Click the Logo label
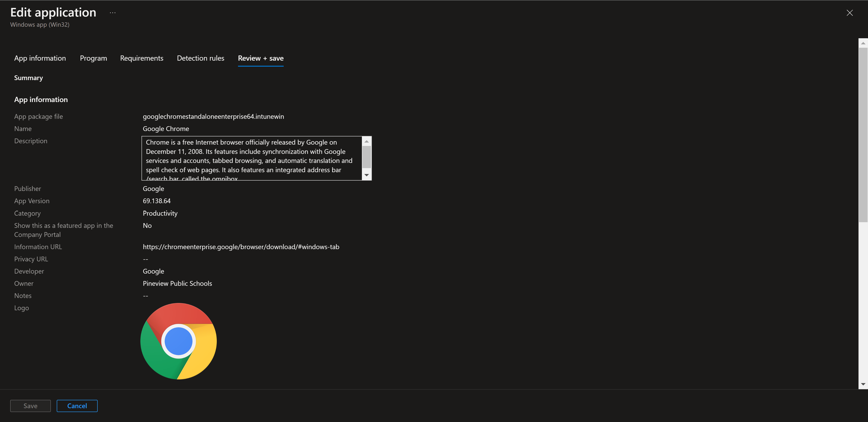Image resolution: width=868 pixels, height=422 pixels. [21, 308]
